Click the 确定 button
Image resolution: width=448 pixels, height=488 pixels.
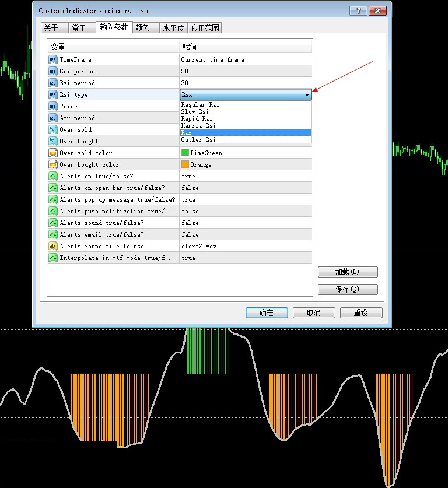tap(267, 313)
